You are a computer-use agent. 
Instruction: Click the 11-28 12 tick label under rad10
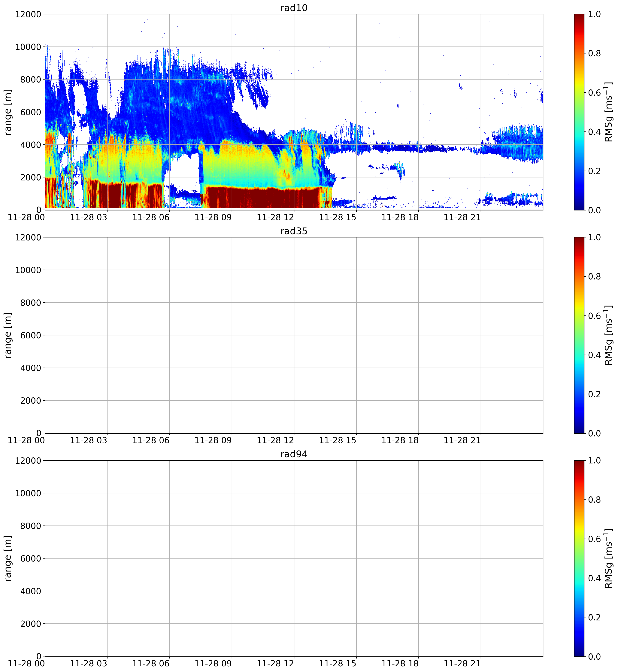tap(275, 217)
